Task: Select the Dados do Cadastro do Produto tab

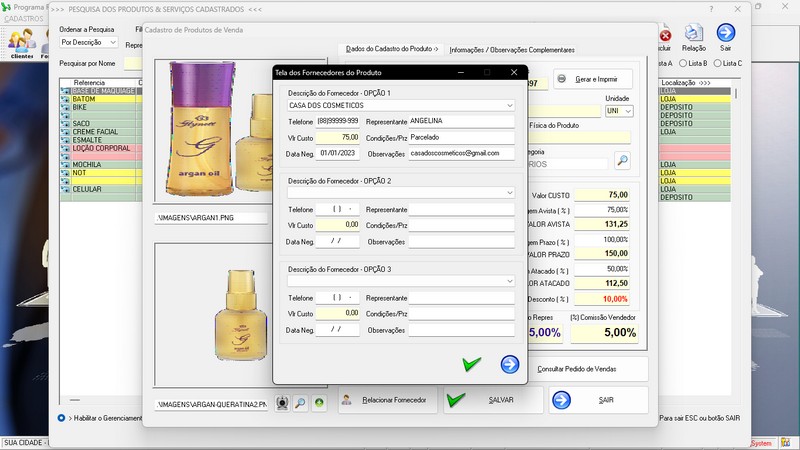Action: [x=392, y=49]
